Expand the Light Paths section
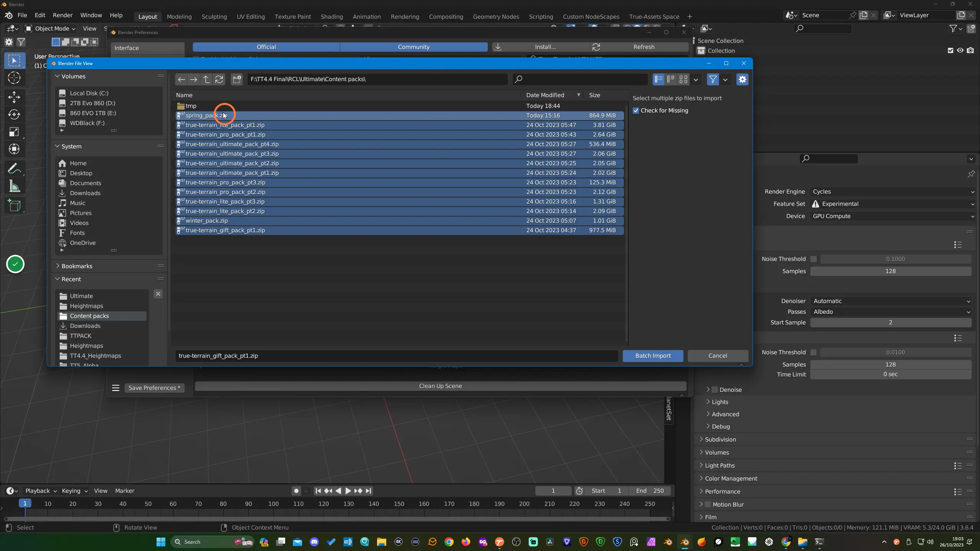 tap(720, 465)
